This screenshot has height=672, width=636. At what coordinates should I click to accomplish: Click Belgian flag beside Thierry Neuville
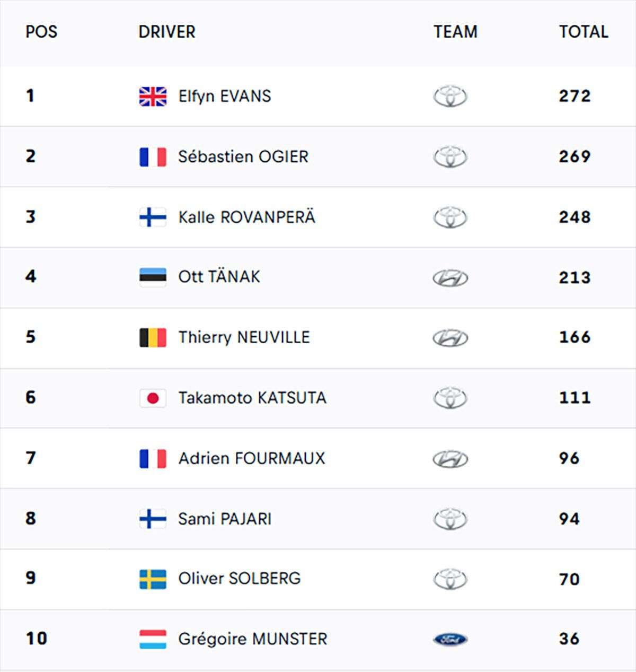tap(153, 337)
